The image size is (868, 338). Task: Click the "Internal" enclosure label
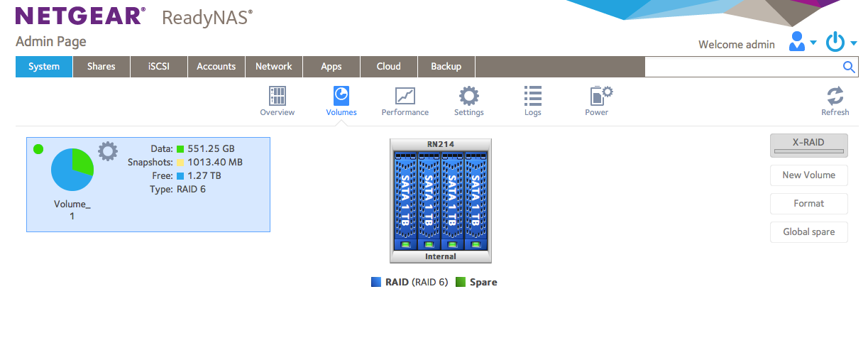pos(441,256)
